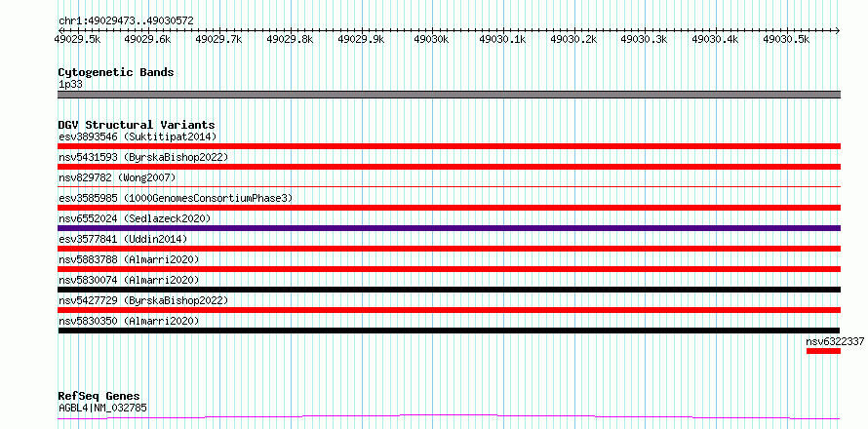The width and height of the screenshot is (868, 429).
Task: Select the red bar under esv3585985
Action: pos(449,208)
